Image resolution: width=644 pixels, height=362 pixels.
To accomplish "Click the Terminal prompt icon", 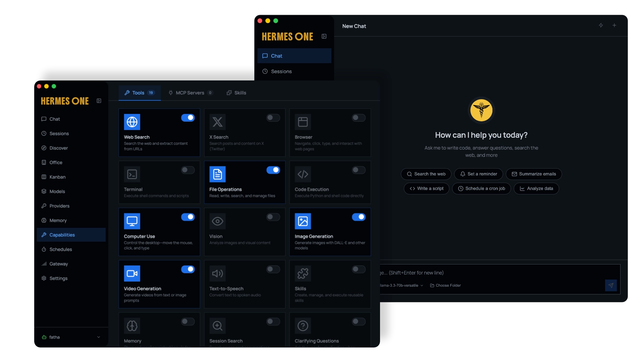I will [x=132, y=174].
